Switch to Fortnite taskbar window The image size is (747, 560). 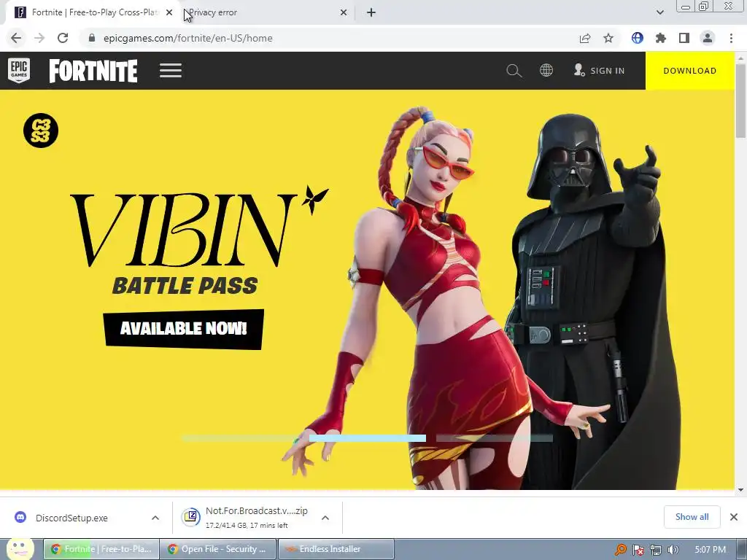point(101,549)
